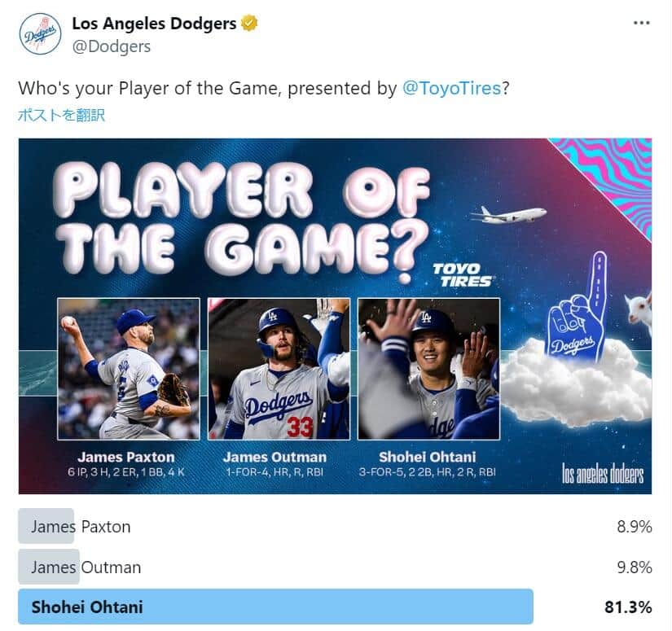This screenshot has width=672, height=631.
Task: Click the gold verified badge
Action: click(x=249, y=24)
